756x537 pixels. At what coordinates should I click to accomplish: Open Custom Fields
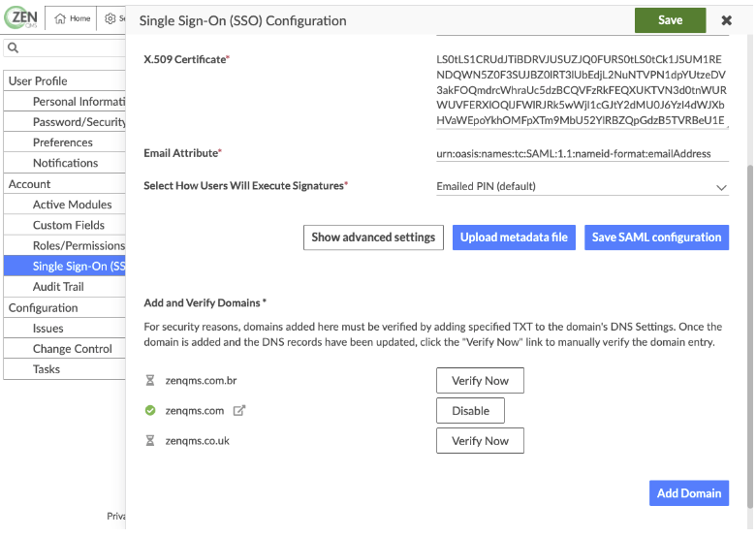pos(65,225)
